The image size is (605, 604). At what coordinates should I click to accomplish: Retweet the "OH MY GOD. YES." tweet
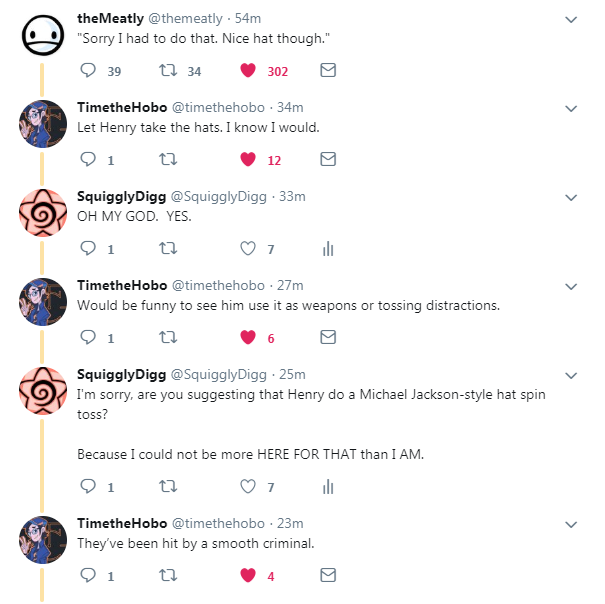tap(168, 249)
